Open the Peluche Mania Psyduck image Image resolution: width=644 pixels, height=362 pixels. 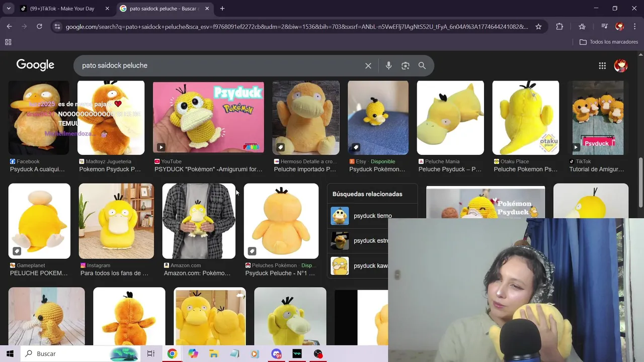pos(450,117)
